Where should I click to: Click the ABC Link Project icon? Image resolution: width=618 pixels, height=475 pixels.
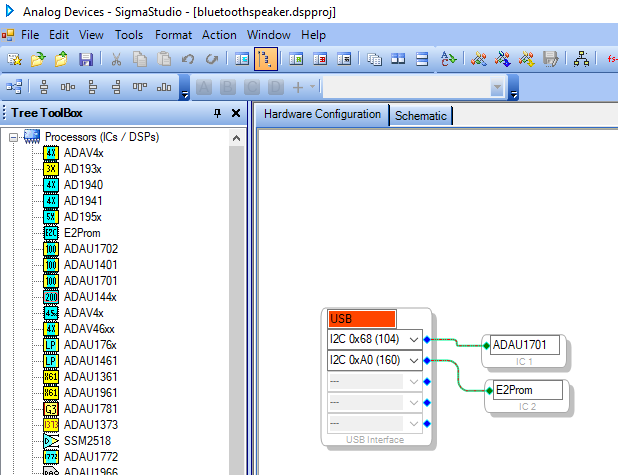pos(448,59)
